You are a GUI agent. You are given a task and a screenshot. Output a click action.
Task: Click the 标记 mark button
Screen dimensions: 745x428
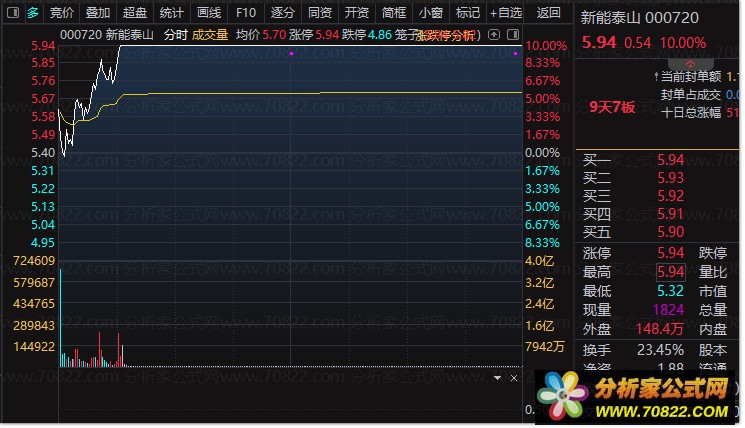point(468,13)
